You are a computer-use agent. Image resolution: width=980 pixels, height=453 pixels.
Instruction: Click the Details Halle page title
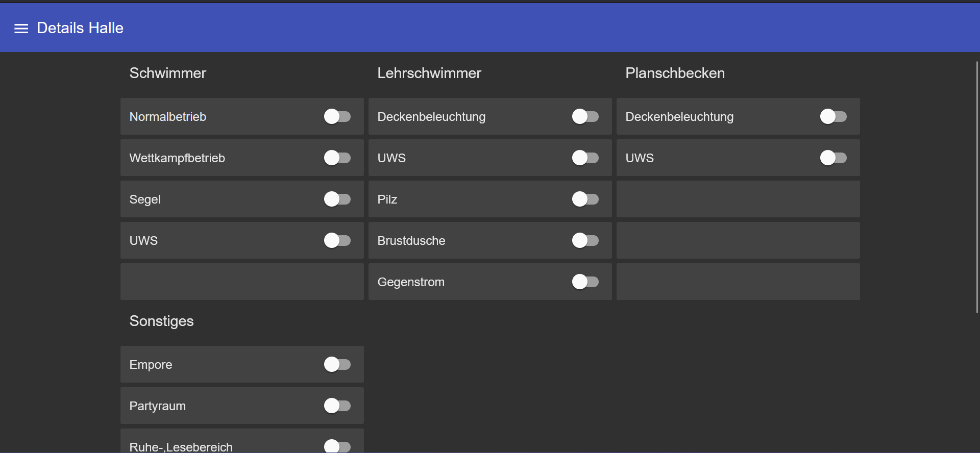coord(80,28)
